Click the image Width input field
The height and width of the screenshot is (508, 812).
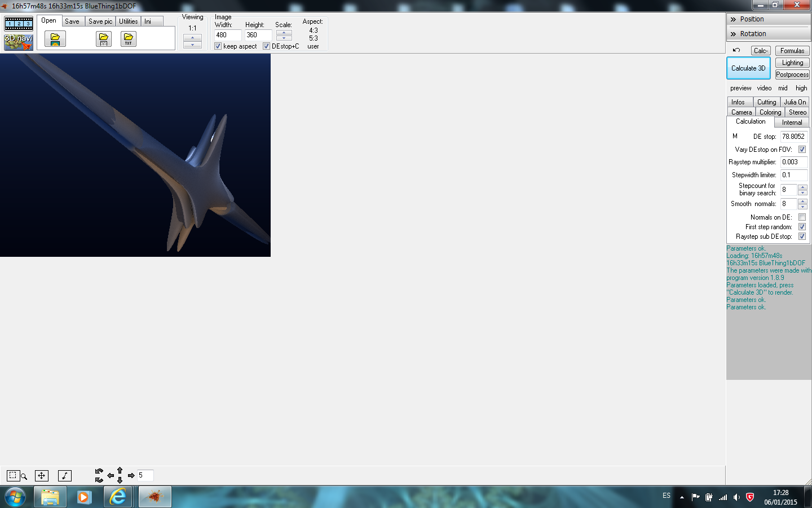pyautogui.click(x=228, y=35)
